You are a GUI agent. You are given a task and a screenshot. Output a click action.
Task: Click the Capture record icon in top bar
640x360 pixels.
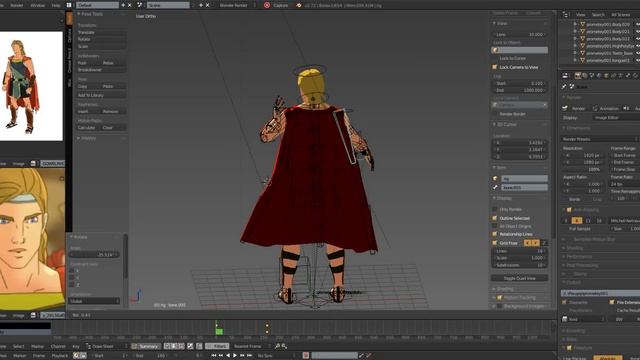point(267,5)
